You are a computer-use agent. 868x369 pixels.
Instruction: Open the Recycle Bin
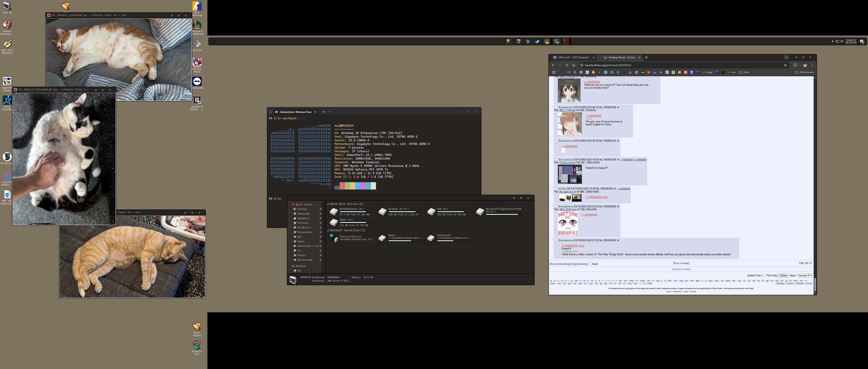[x=197, y=345]
